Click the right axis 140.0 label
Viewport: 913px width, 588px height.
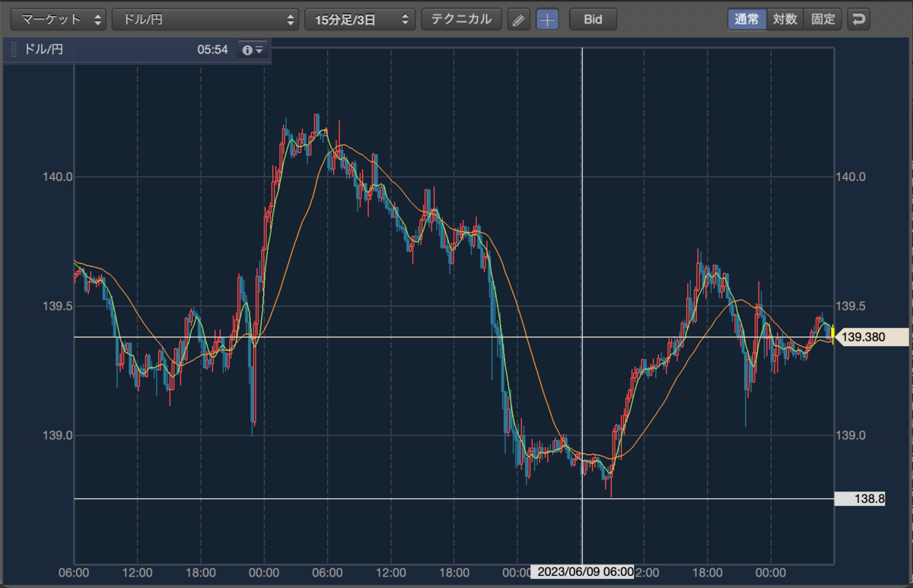pyautogui.click(x=849, y=177)
